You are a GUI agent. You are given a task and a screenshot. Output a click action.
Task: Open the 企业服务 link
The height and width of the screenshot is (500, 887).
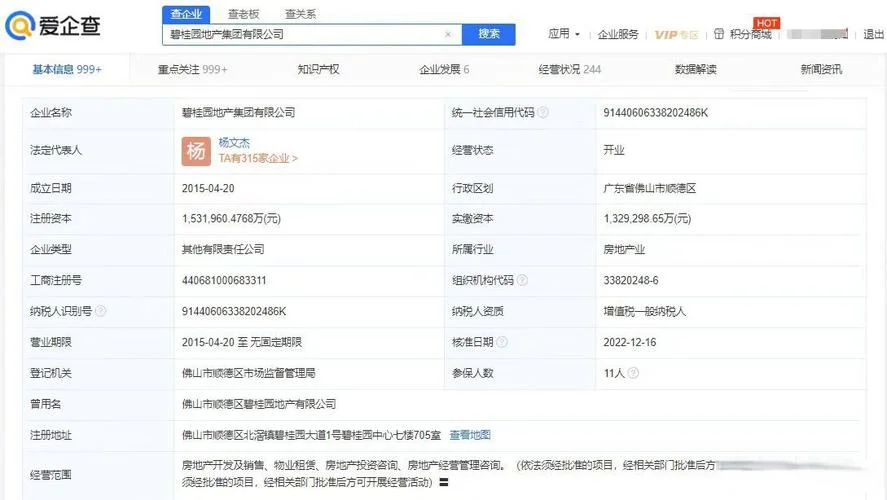[618, 35]
